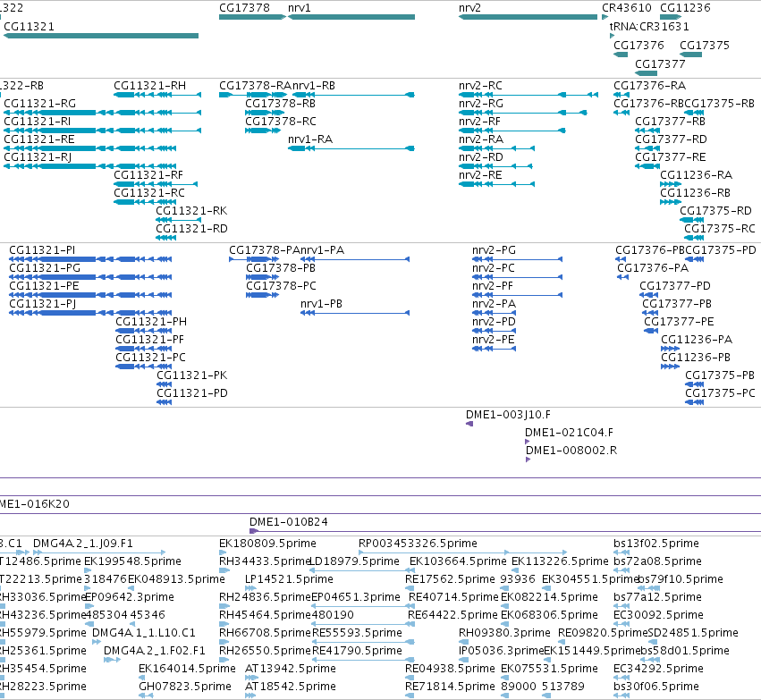The image size is (761, 700).
Task: Select protein nrv1-PB
Action: pyautogui.click(x=321, y=304)
